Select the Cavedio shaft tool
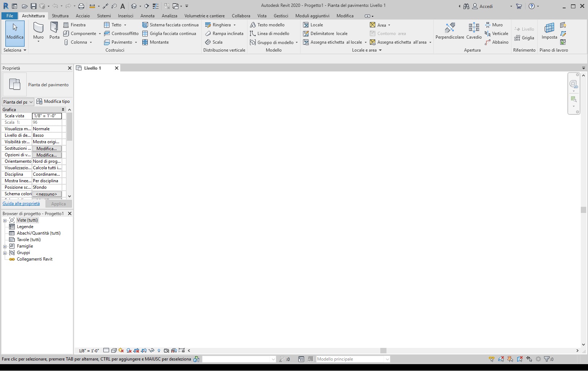The height and width of the screenshot is (371, 588). click(x=474, y=31)
